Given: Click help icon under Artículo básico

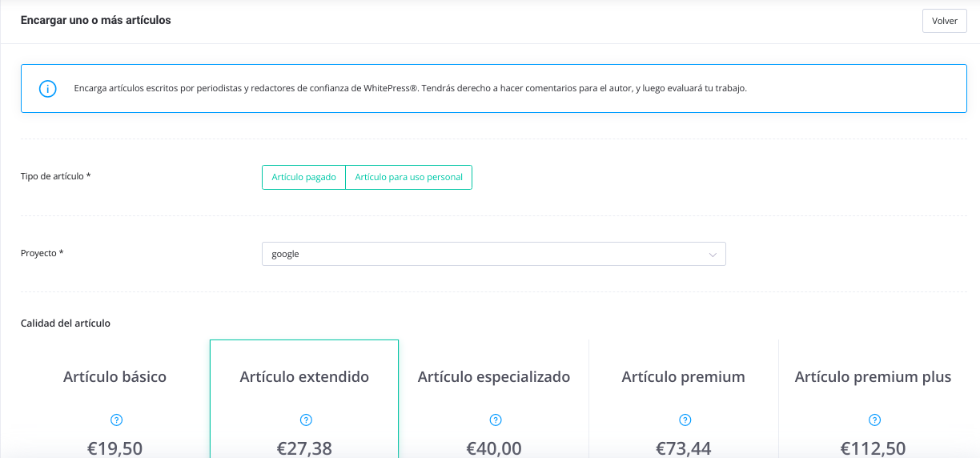Looking at the screenshot, I should tap(116, 420).
